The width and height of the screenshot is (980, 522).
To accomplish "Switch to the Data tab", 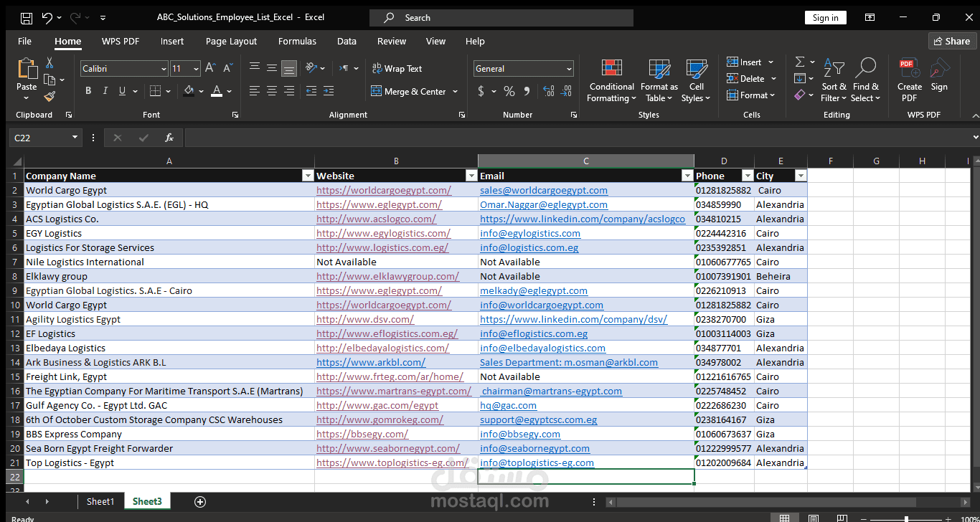I will coord(347,41).
